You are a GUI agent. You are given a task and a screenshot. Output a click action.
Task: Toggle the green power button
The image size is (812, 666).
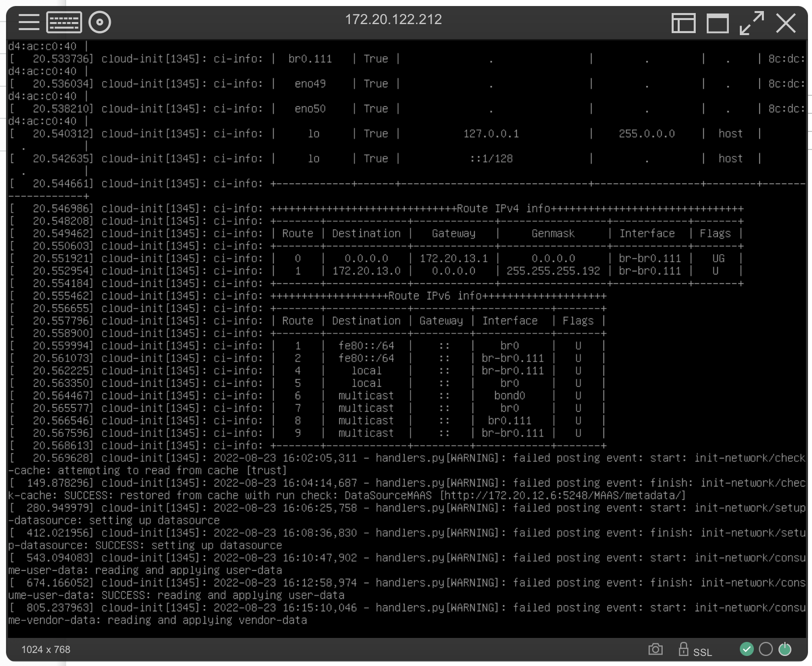(x=784, y=649)
